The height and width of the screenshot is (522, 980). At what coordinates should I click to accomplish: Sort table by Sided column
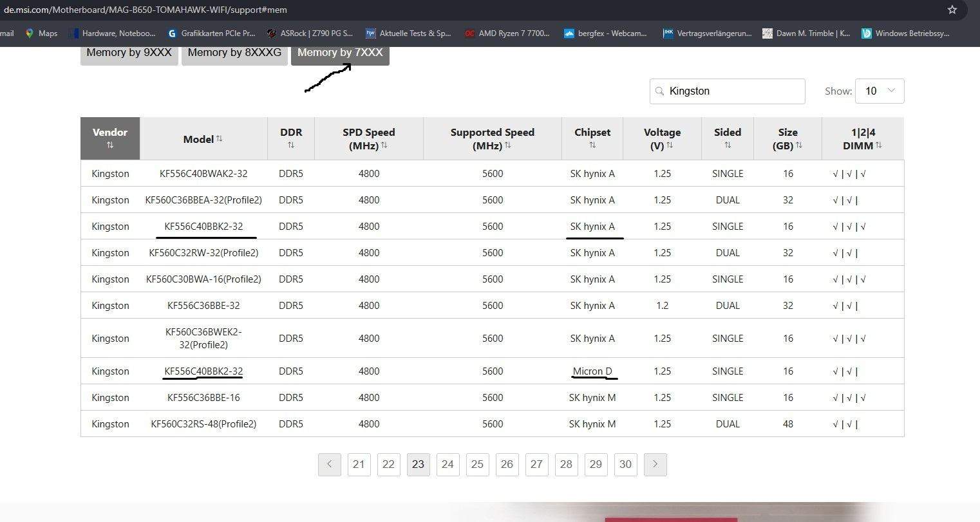[x=728, y=138]
